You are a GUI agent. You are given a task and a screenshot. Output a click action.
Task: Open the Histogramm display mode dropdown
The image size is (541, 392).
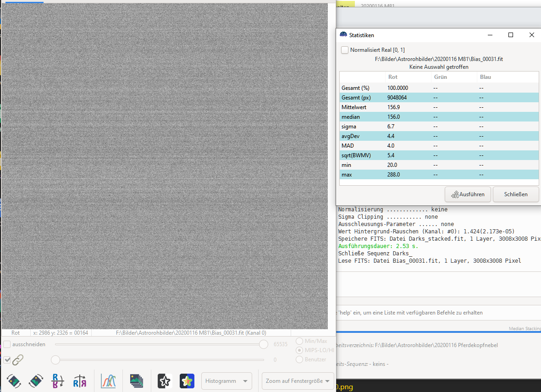226,381
